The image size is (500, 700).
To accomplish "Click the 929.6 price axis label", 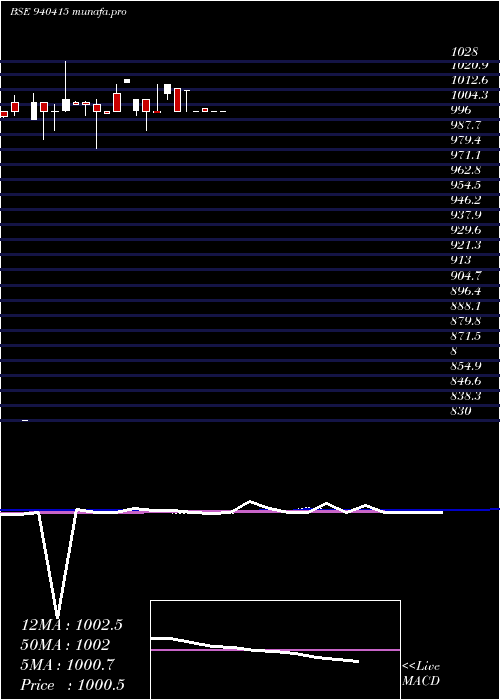I will (466, 230).
